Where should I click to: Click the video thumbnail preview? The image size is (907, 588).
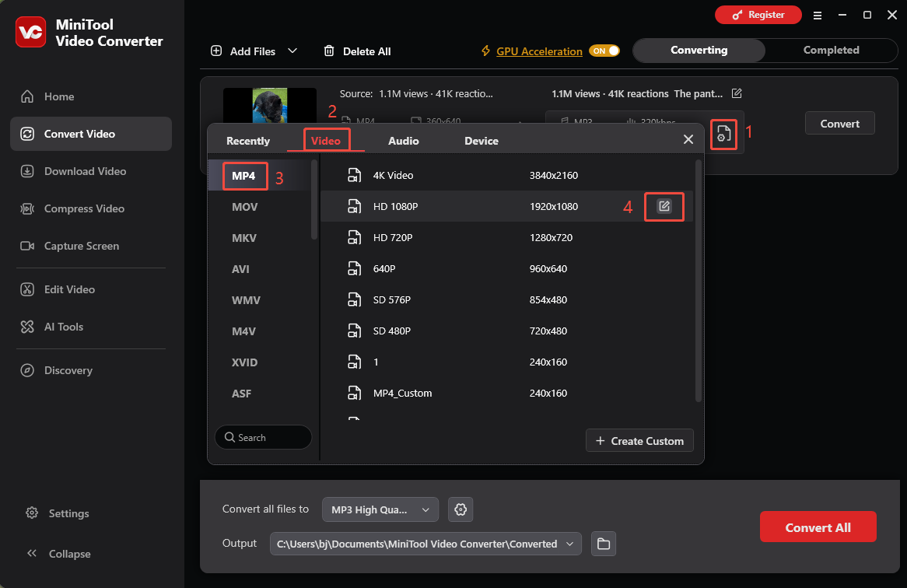pos(270,105)
